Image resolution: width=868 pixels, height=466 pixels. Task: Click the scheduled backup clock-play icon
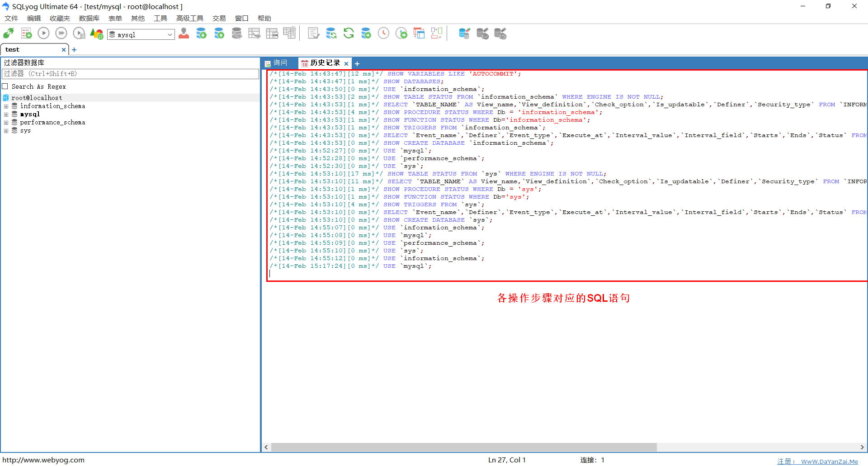coord(401,33)
